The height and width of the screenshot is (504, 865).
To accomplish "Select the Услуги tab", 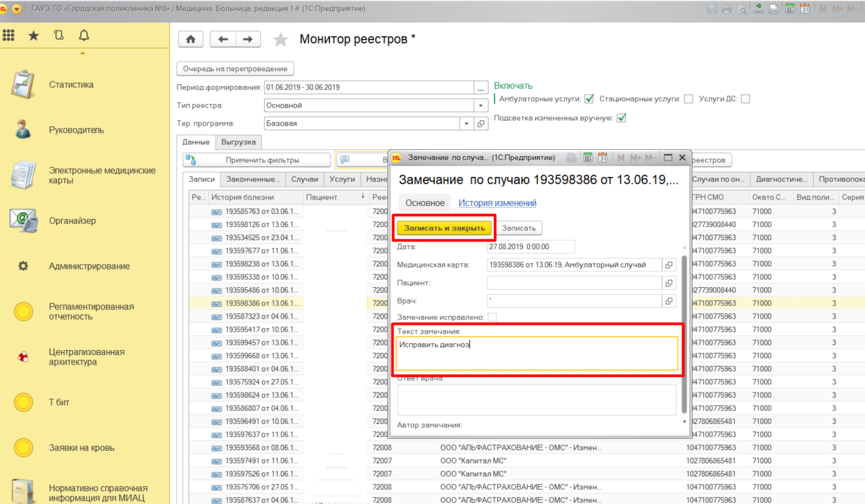I will tap(342, 179).
